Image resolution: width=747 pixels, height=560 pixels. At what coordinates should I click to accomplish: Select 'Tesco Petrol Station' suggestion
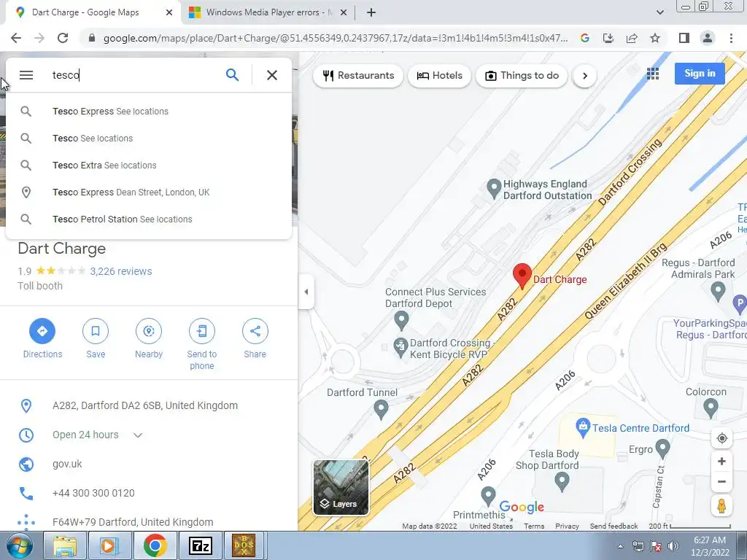tap(149, 219)
